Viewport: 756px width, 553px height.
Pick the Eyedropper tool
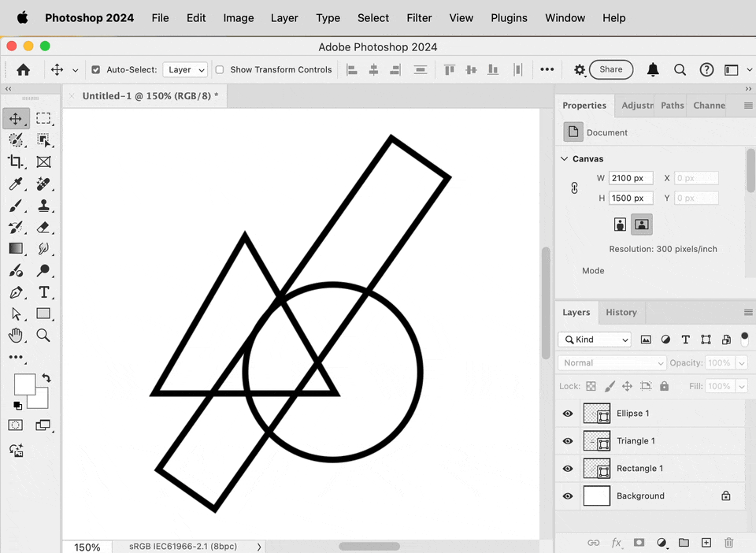pos(16,184)
